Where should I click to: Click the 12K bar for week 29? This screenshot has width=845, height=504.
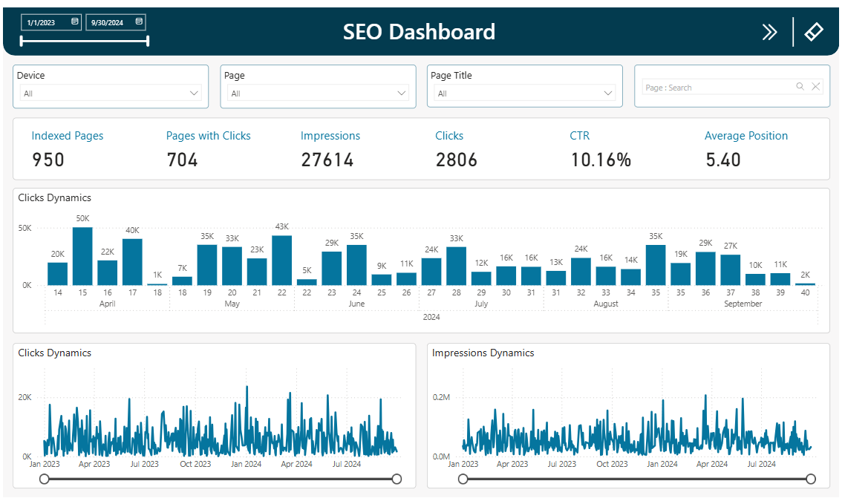pos(481,278)
